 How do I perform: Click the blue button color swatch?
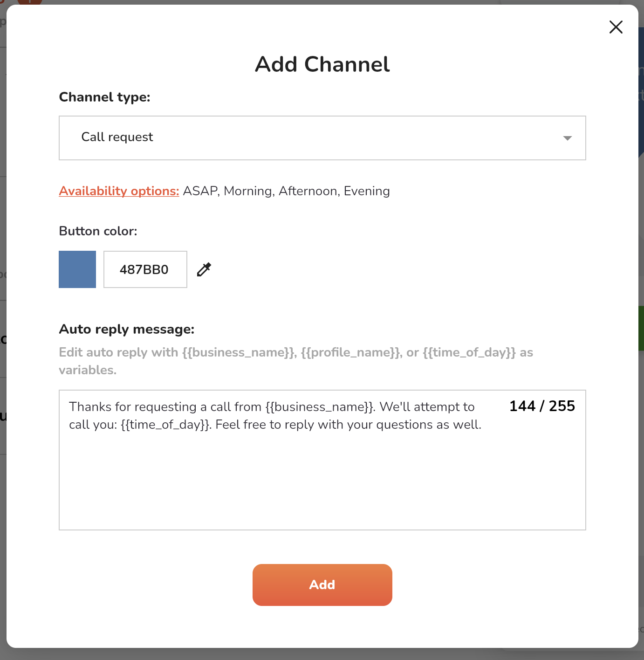pyautogui.click(x=77, y=269)
